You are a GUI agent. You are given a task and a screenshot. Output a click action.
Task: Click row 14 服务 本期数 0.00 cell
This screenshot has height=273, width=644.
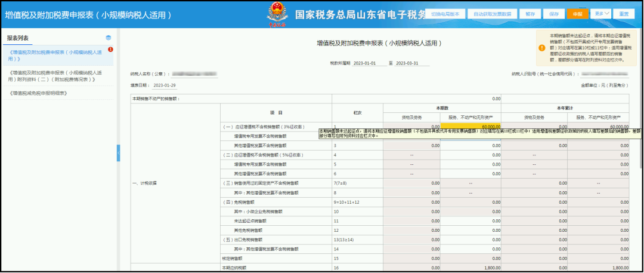point(470,249)
